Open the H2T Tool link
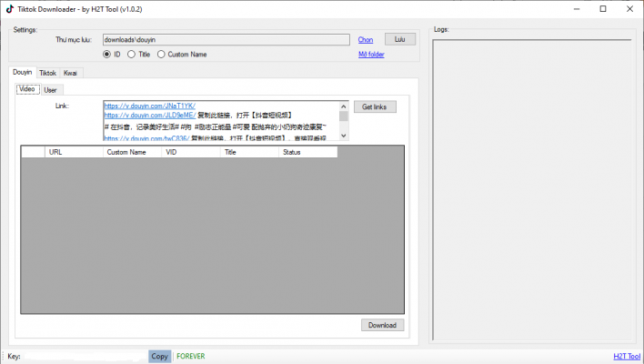 (627, 356)
